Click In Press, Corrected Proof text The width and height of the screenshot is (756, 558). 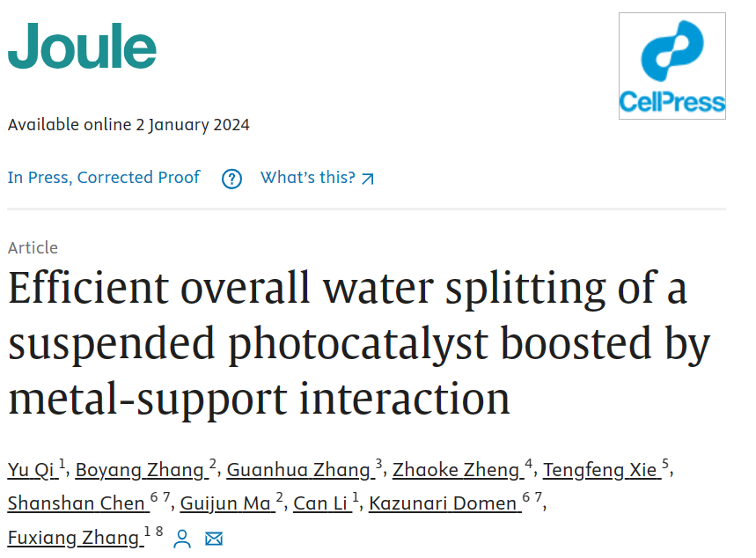[x=104, y=178]
